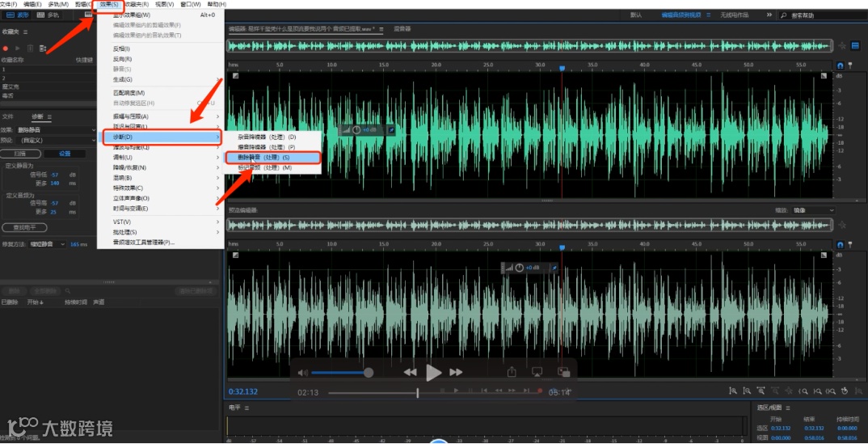Open the 缩放 镜像 dropdown in preview editor
The image size is (868, 444).
click(x=813, y=210)
